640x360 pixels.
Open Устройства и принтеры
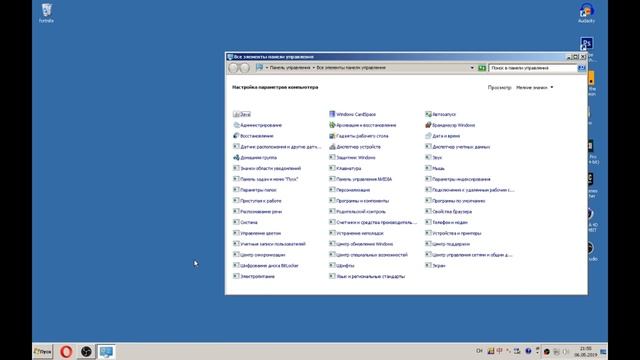coord(453,233)
